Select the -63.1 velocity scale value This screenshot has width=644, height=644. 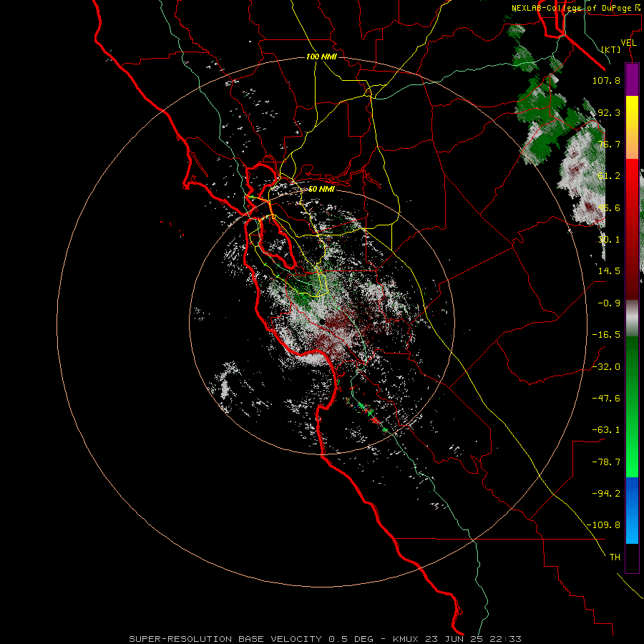[606, 430]
